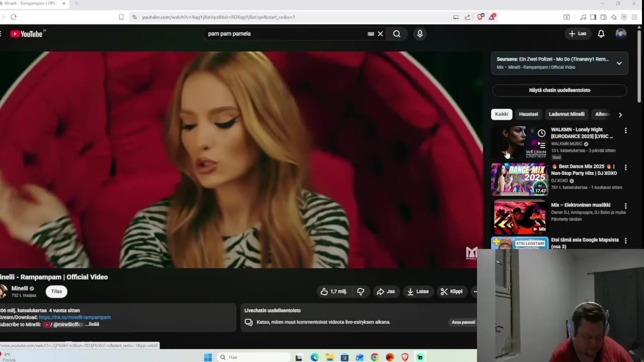Open the Mix – Elektroninen musiikki title
644x362 pixels.
click(x=581, y=205)
